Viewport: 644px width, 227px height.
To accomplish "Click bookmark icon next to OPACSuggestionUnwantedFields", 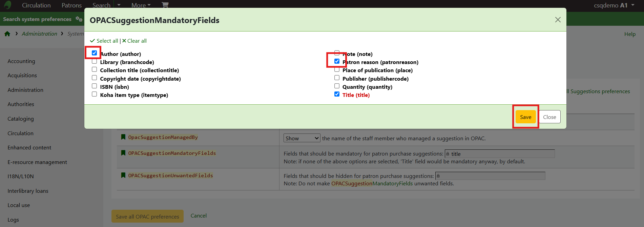I will (123, 175).
